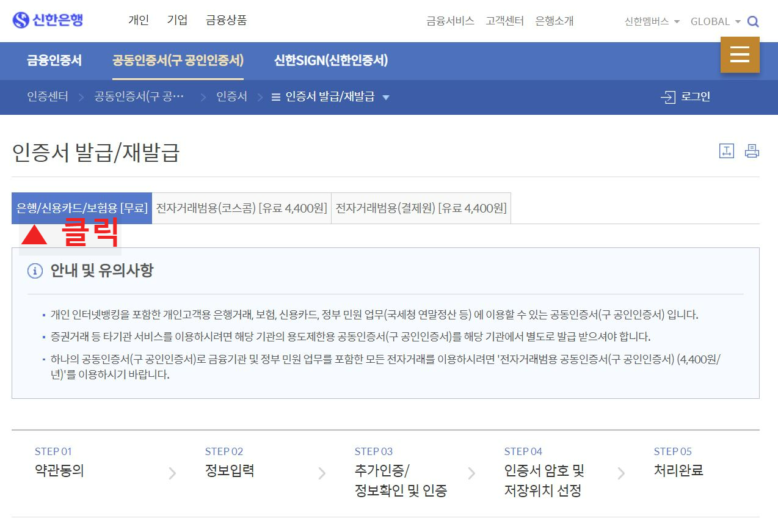Expand the GLOBAL language dropdown

714,21
